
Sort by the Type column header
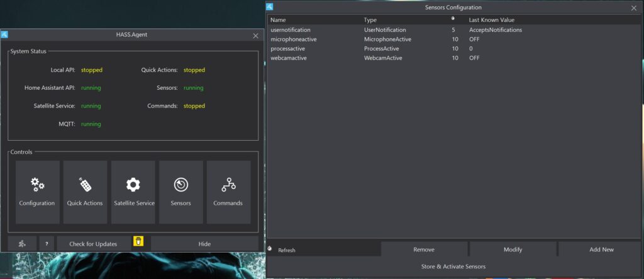370,19
